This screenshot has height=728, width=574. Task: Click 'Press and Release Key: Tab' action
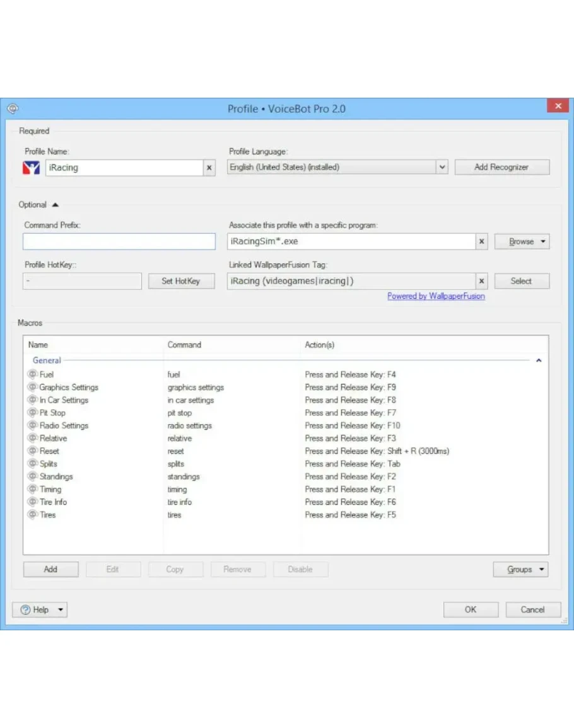[353, 463]
